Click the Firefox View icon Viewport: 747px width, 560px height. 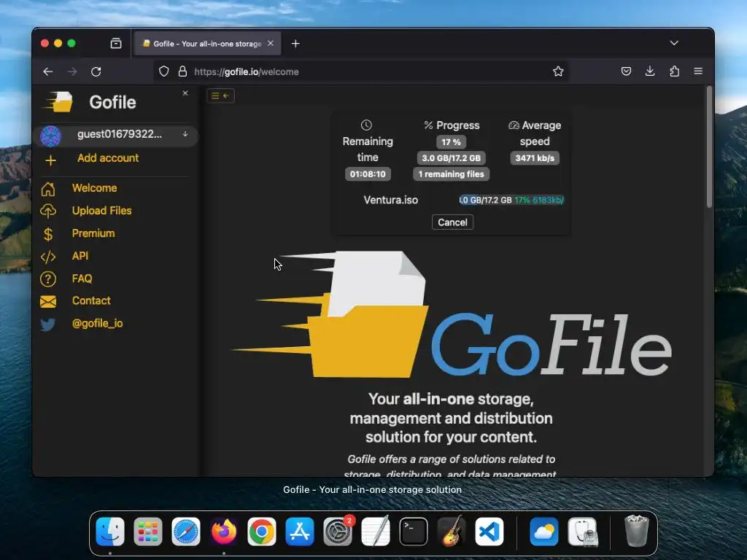(x=116, y=43)
